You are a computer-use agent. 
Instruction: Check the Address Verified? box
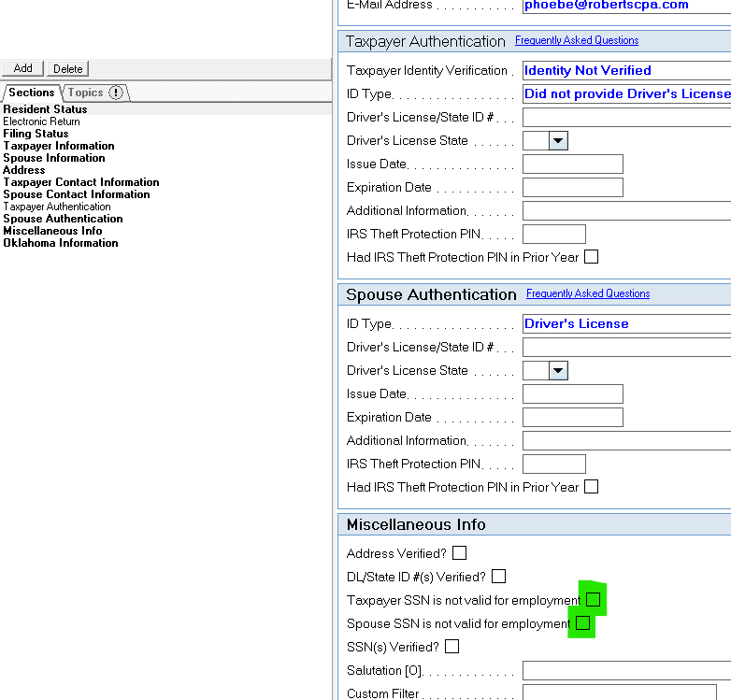(459, 552)
